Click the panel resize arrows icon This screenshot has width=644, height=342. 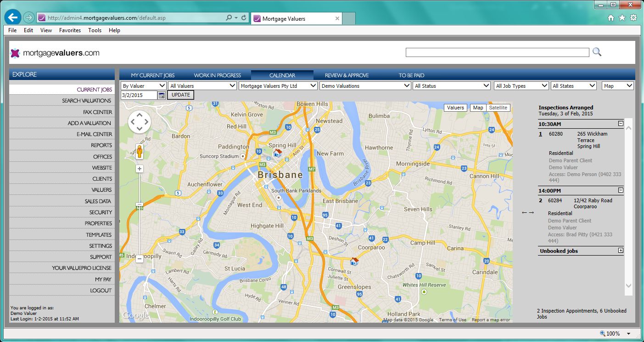(528, 212)
